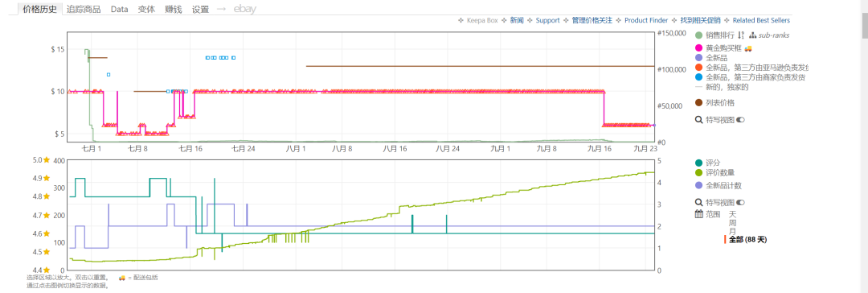Switch to the Data tab
This screenshot has width=868, height=293.
click(x=119, y=10)
